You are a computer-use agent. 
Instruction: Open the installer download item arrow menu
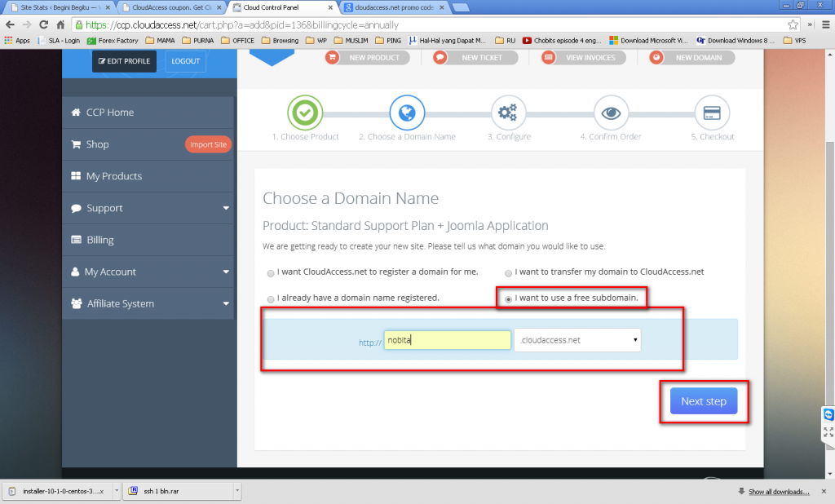pyautogui.click(x=117, y=491)
